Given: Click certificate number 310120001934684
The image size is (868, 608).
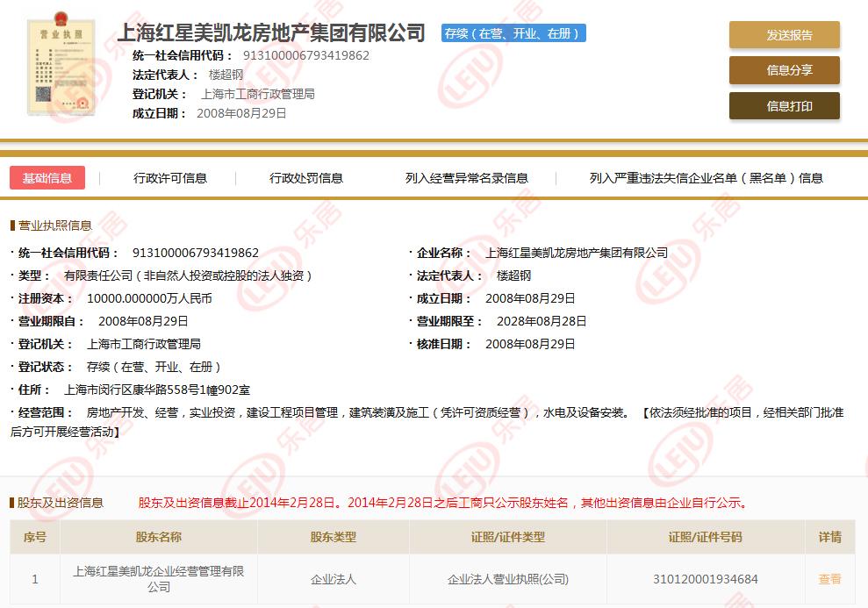Looking at the screenshot, I should [706, 579].
